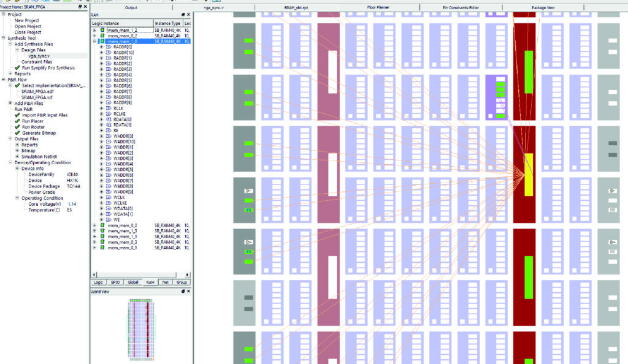Screen dimensions: 628x364
Task: Collapse the Output Files node
Action: pyautogui.click(x=10, y=139)
